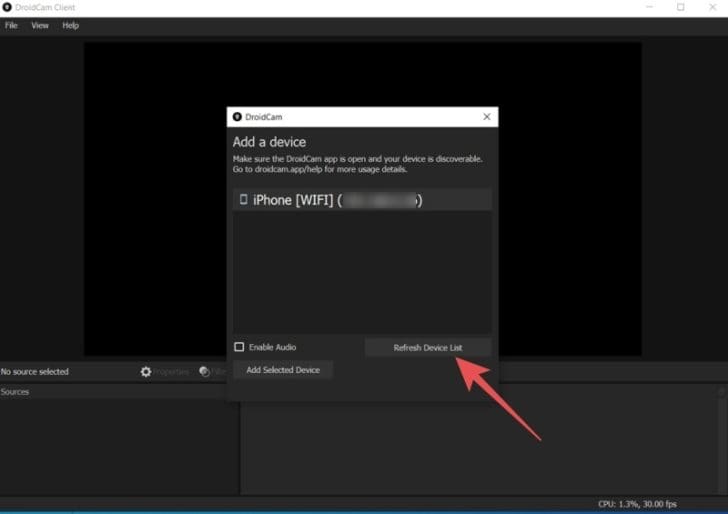This screenshot has height=514, width=728.
Task: Close the DroidCam dialog
Action: (x=487, y=117)
